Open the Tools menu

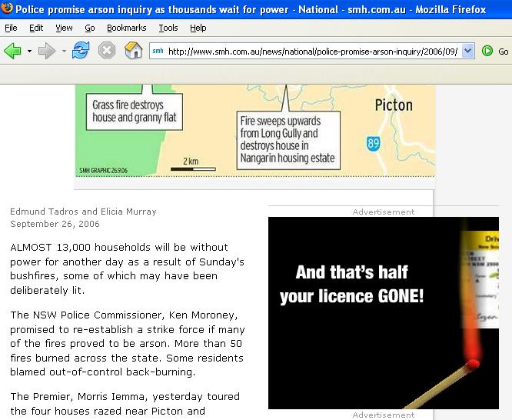tap(168, 28)
